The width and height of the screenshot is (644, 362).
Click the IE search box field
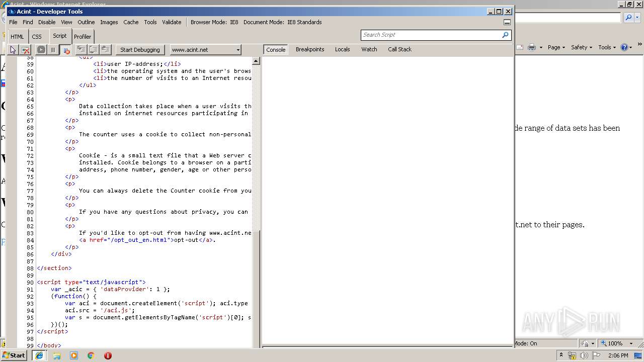(x=568, y=18)
